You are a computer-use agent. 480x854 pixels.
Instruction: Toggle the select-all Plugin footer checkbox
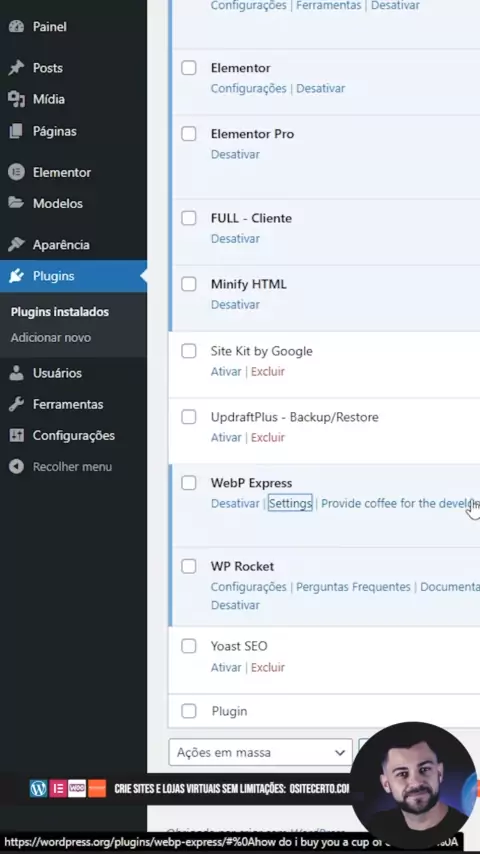point(189,711)
